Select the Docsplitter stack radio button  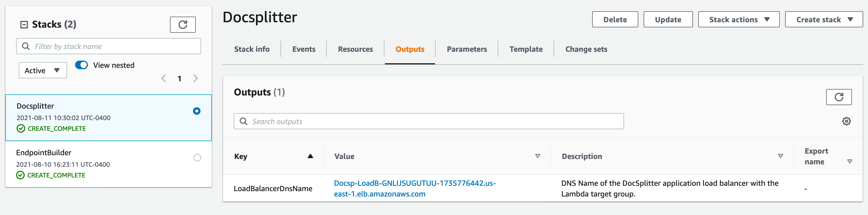tap(197, 111)
